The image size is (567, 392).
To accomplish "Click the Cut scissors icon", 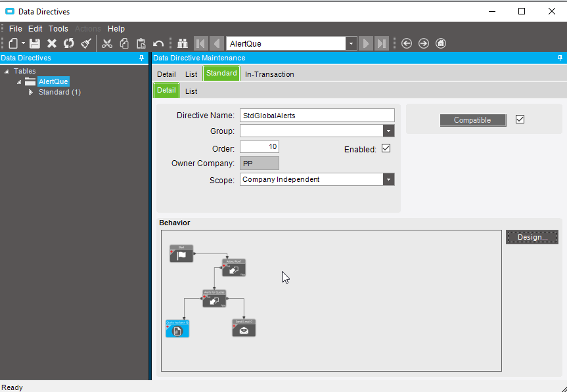I will [x=106, y=44].
